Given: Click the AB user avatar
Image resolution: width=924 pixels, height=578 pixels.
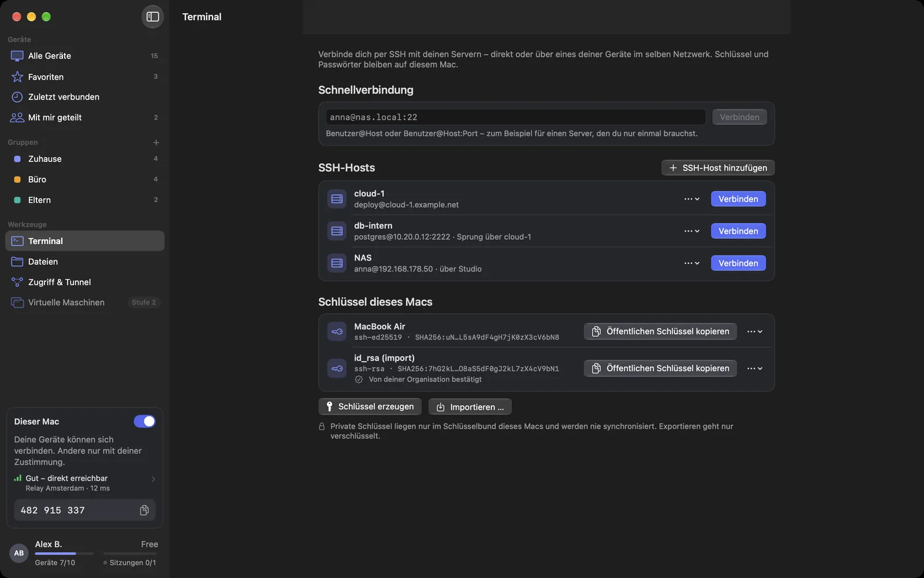Looking at the screenshot, I should pos(19,553).
